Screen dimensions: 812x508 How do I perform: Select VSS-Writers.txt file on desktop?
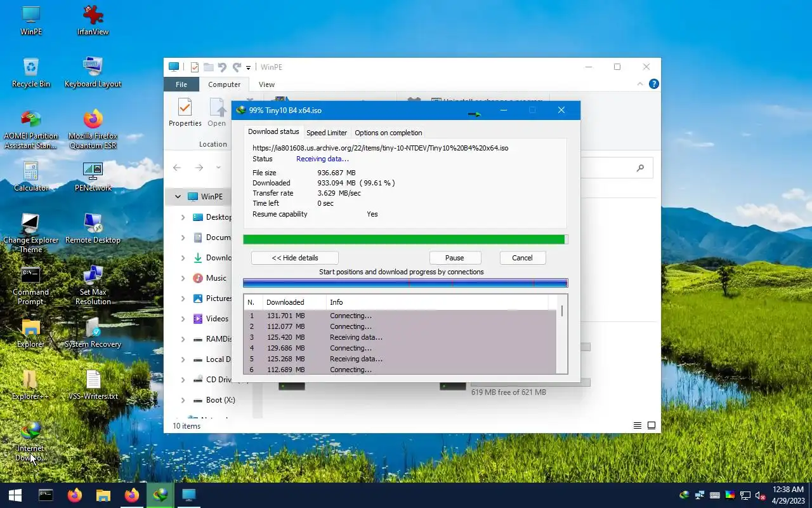click(93, 385)
